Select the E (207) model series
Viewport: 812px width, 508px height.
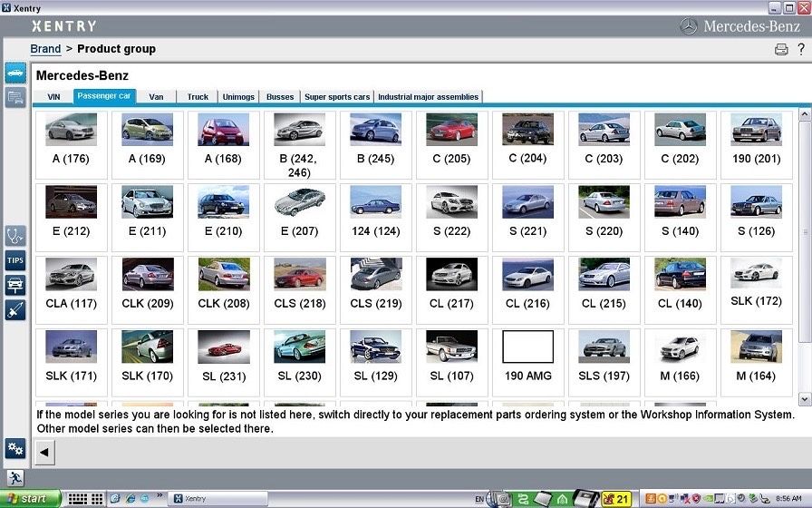pyautogui.click(x=299, y=217)
